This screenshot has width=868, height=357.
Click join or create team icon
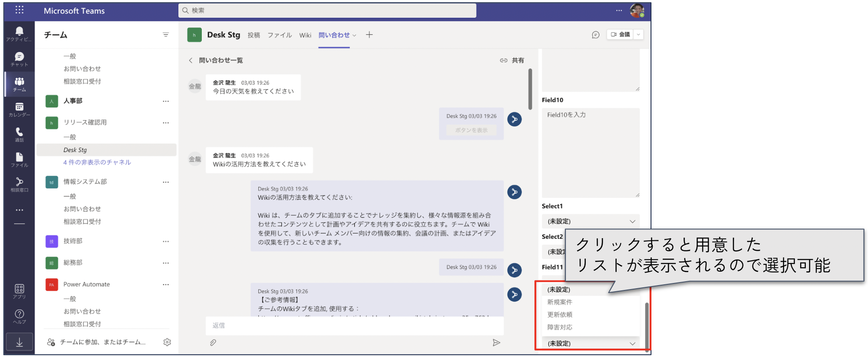click(51, 342)
